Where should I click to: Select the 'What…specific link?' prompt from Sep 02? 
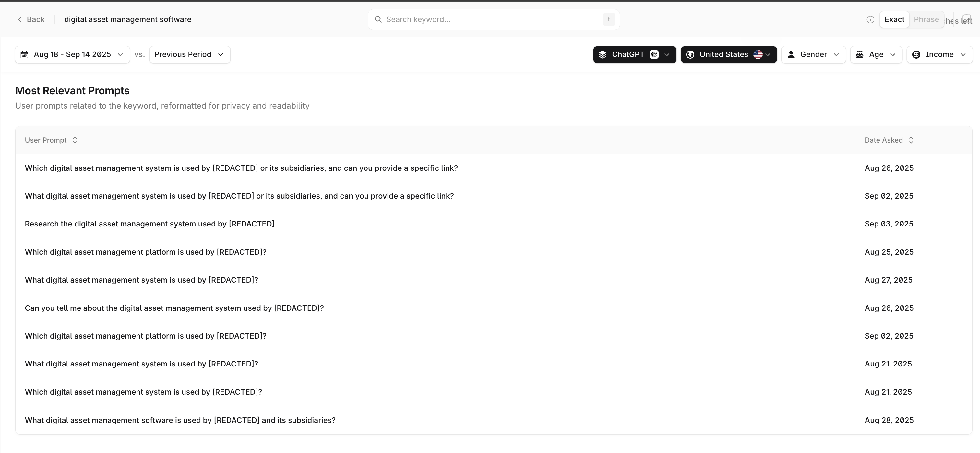coord(494,196)
